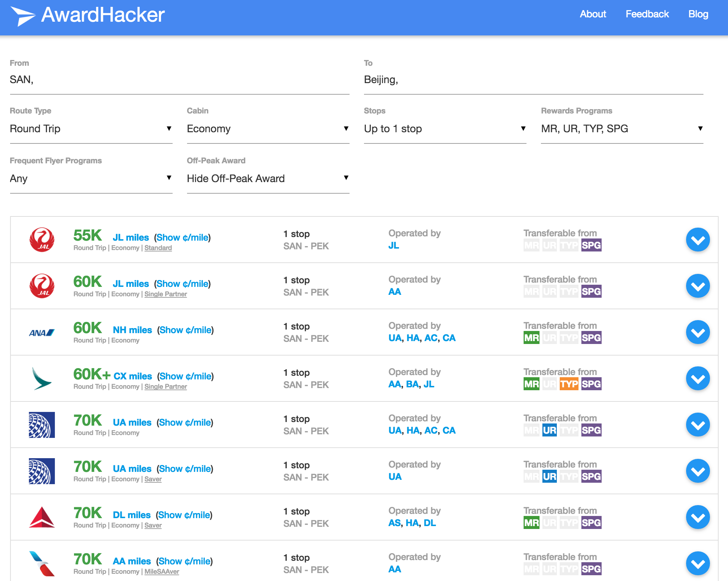This screenshot has width=728, height=581.
Task: Expand the 70K UA Saver result
Action: [x=698, y=471]
